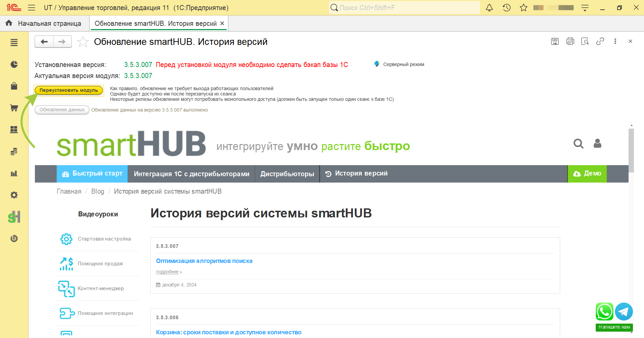Image resolution: width=644 pixels, height=338 pixels.
Task: Open the smartHUB sH section in sidebar
Action: tap(14, 217)
